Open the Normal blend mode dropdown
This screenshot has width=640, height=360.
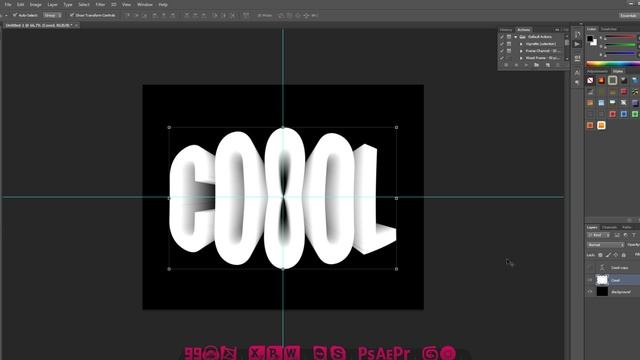click(605, 245)
